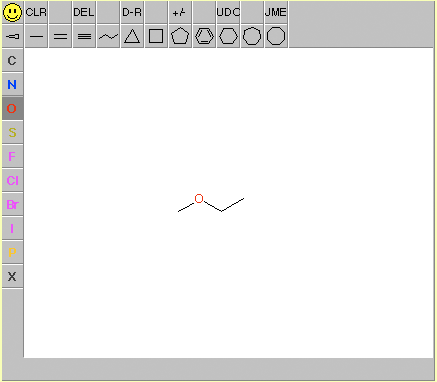Select the cyclopropane triangle ring
437x382 pixels.
(x=132, y=36)
